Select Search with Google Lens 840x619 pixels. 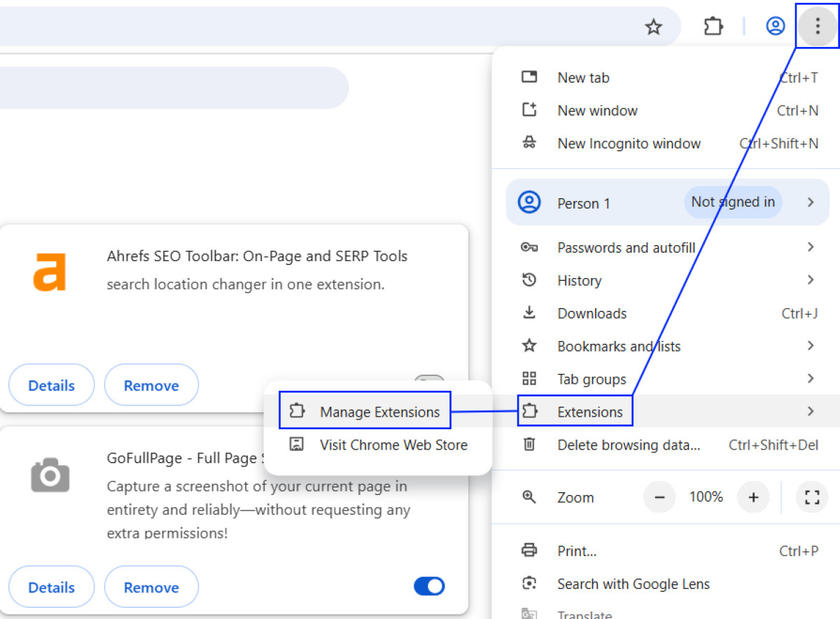(x=666, y=584)
